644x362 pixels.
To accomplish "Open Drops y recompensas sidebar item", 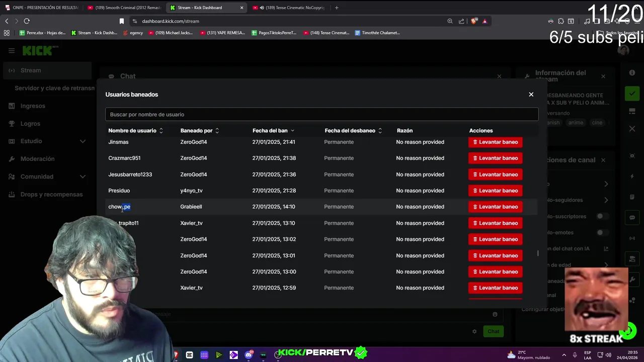I will click(x=47, y=195).
